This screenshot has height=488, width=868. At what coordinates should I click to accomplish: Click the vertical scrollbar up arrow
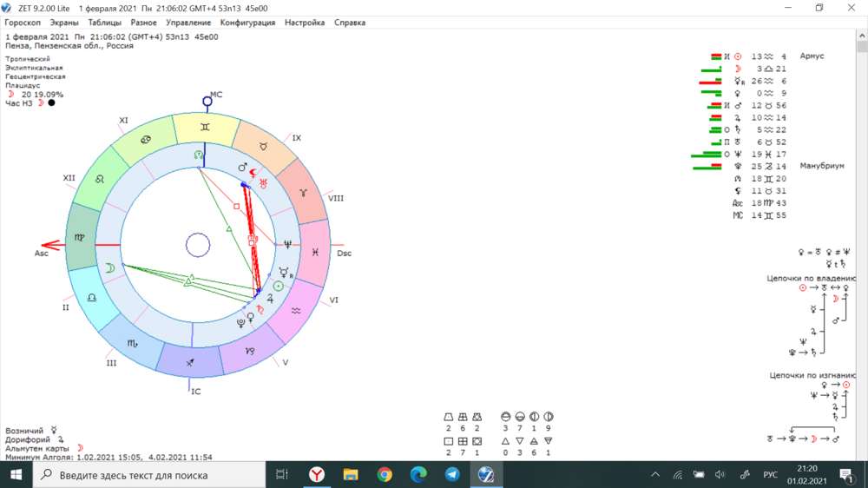862,36
